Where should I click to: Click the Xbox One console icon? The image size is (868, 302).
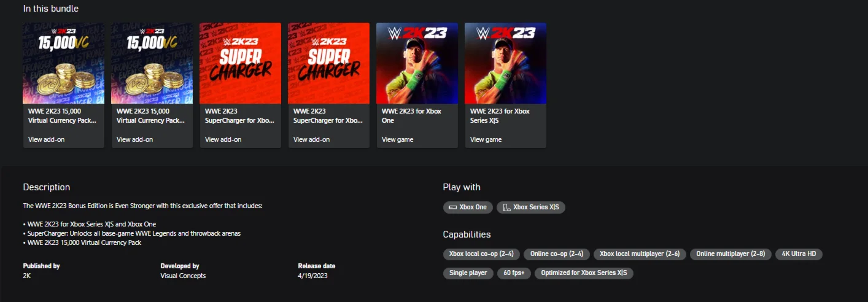coord(453,207)
